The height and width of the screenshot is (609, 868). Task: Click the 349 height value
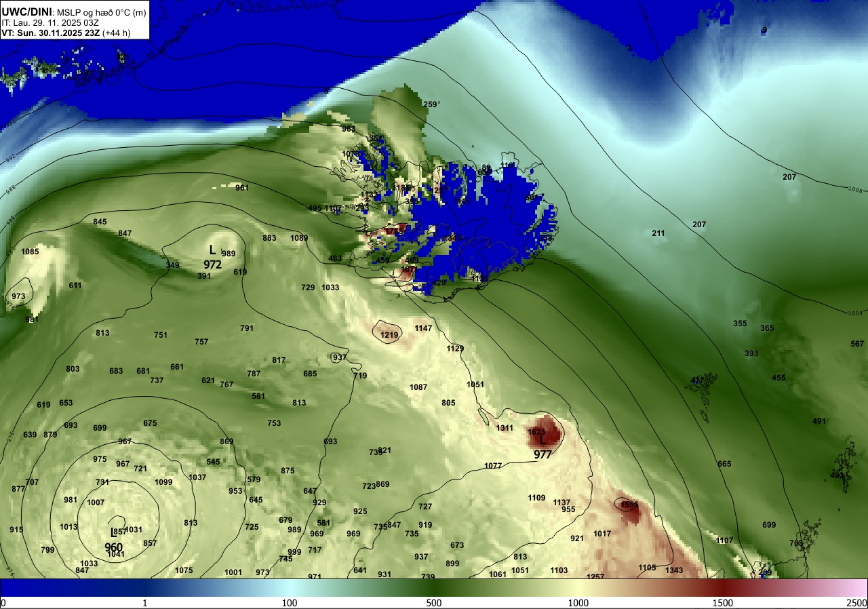172,265
